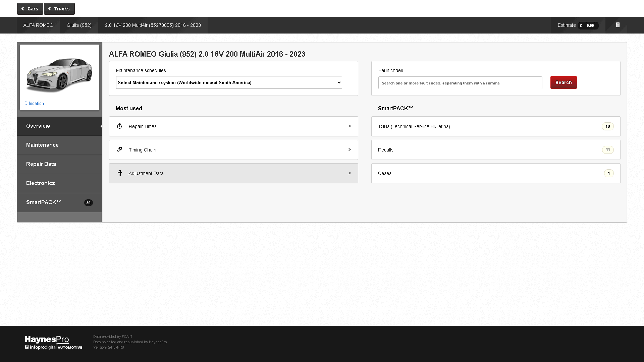The image size is (644, 362).
Task: Click the SmartPACK 30 count badge
Action: pos(88,203)
